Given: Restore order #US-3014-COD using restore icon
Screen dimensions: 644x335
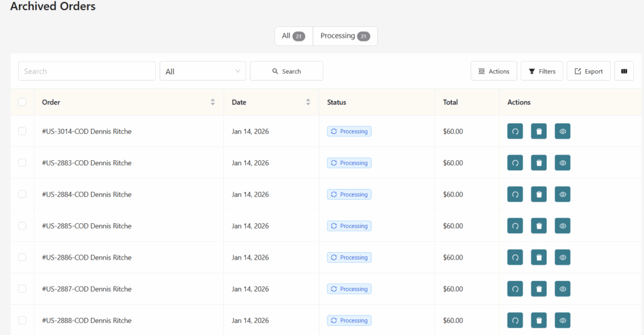Looking at the screenshot, I should 515,131.
